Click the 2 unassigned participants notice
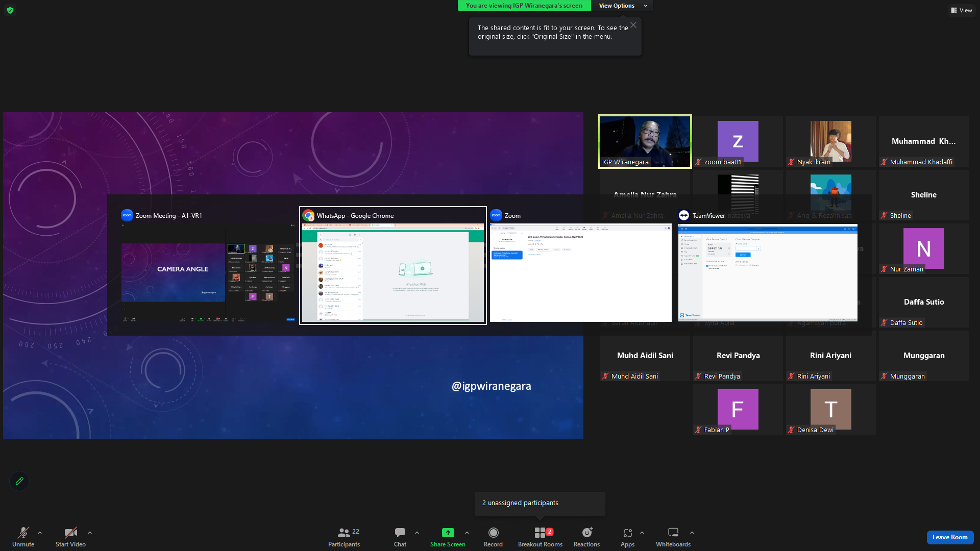Screen dimensions: 980x551 tap(540, 504)
